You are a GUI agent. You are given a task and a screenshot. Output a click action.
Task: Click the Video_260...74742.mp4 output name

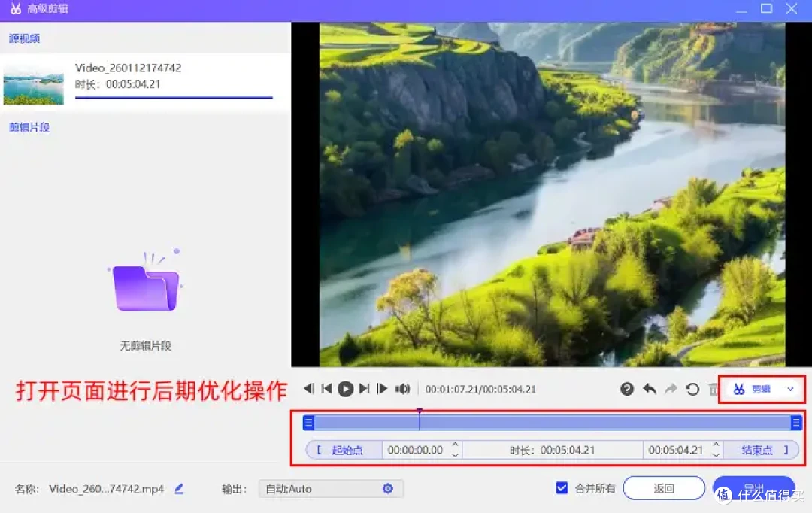pyautogui.click(x=106, y=489)
